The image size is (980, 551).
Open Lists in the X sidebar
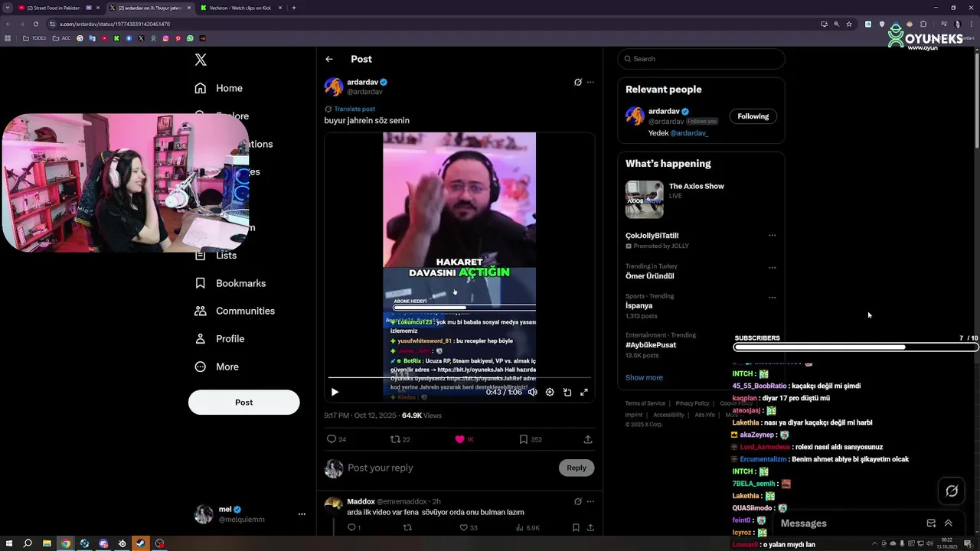pos(216,256)
